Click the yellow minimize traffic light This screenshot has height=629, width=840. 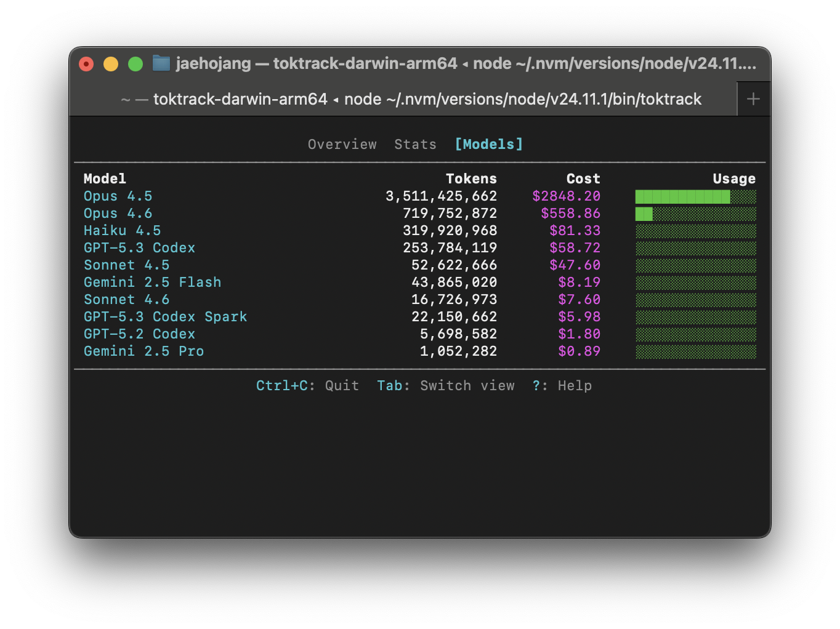[111, 63]
